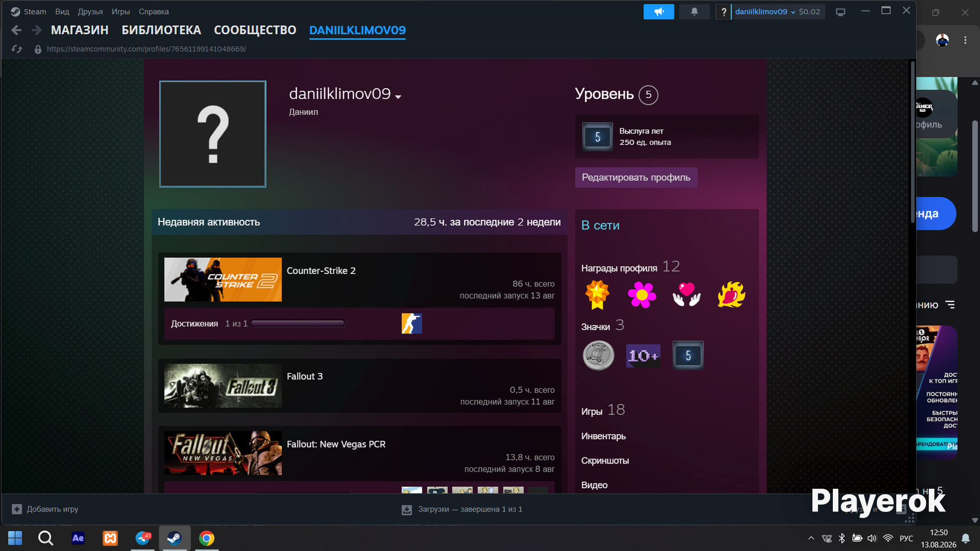Image resolution: width=980 pixels, height=551 pixels.
Task: Open Награды профиля awards list
Action: 631,267
